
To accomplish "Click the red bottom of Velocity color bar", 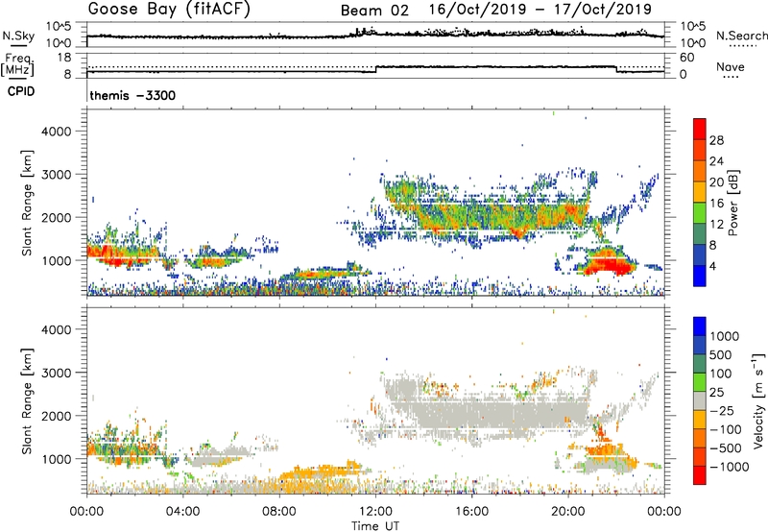I will tap(700, 475).
